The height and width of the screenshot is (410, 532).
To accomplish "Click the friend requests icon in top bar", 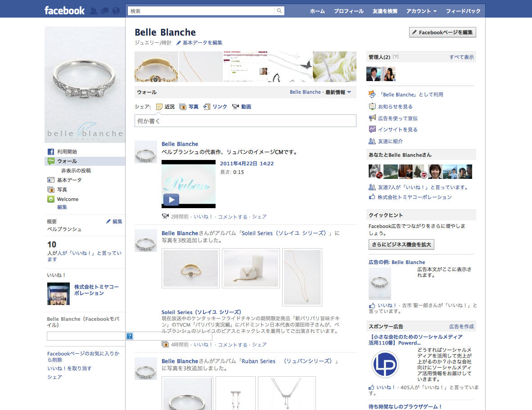I will click(x=94, y=11).
